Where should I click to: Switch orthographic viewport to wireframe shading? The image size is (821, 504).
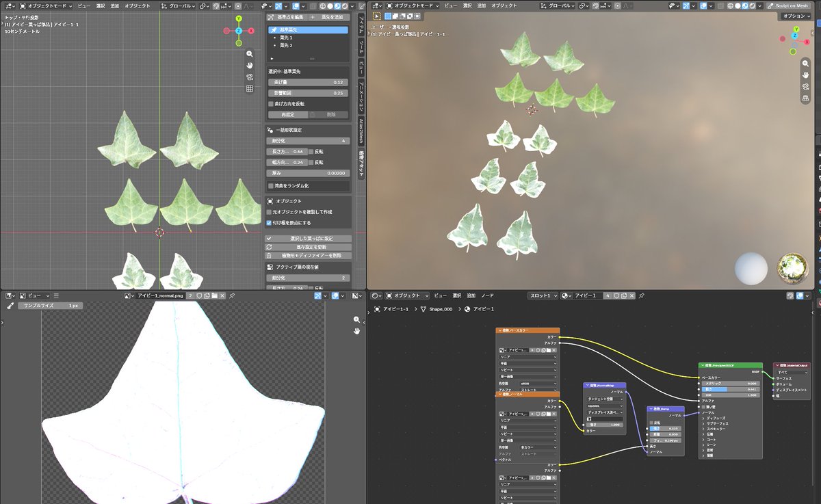point(323,5)
